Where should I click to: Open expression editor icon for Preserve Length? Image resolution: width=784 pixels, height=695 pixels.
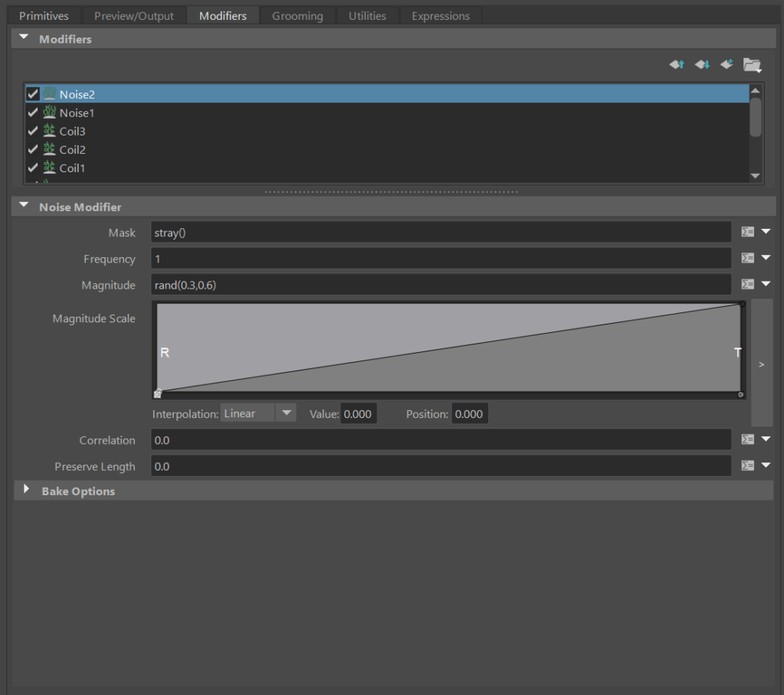[x=748, y=466]
